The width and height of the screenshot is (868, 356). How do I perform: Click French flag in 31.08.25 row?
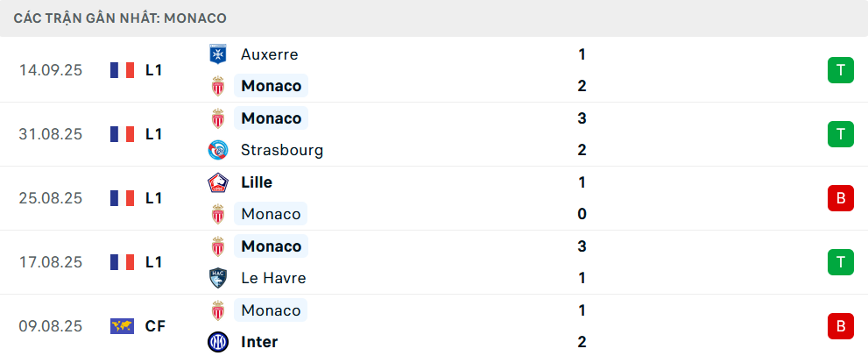(122, 134)
